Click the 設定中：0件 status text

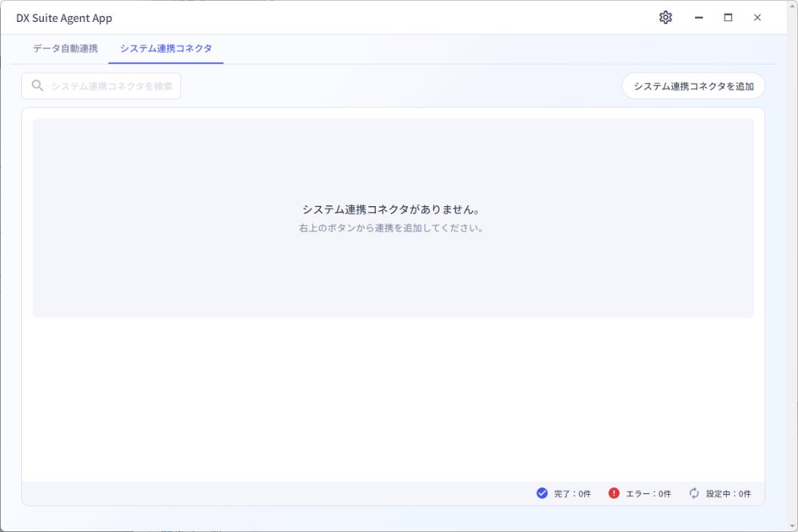[x=728, y=494]
